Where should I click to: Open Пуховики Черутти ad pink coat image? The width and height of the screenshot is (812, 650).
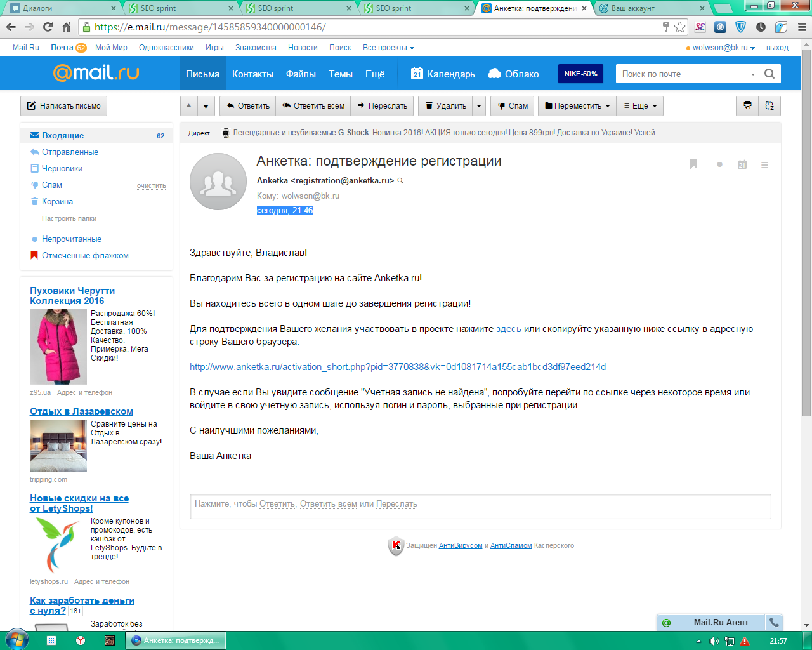(58, 347)
